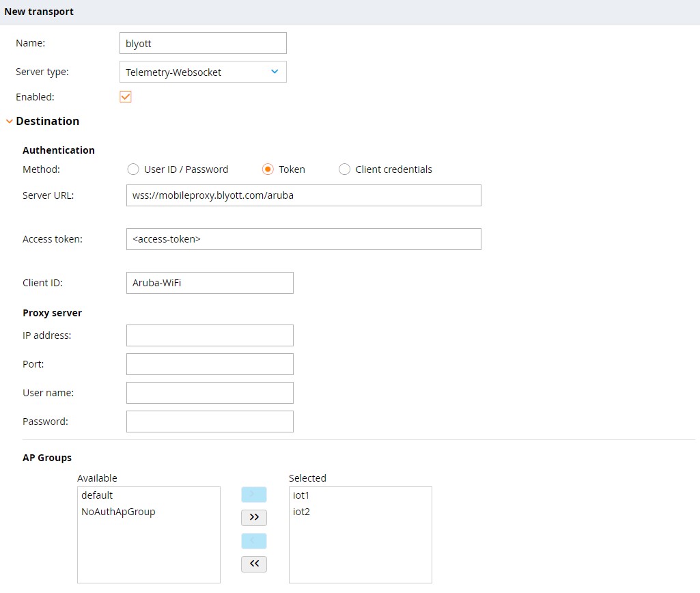Image resolution: width=700 pixels, height=593 pixels.
Task: Click the Server URL field
Action: 303,195
